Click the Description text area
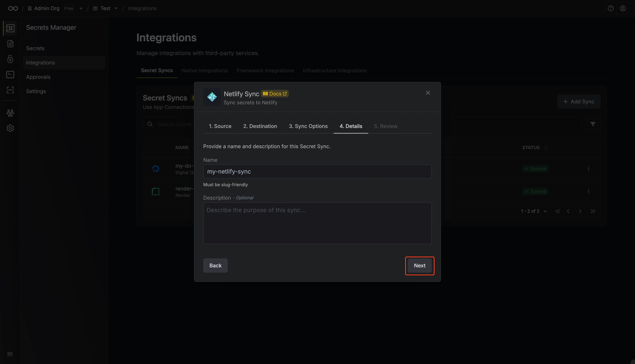The height and width of the screenshot is (364, 635). tap(317, 223)
